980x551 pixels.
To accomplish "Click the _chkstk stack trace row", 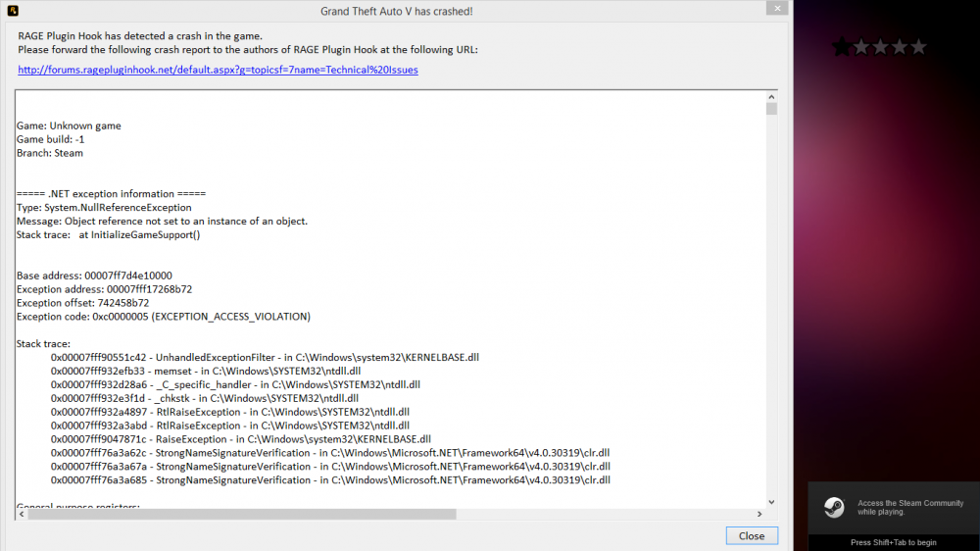I will point(205,399).
